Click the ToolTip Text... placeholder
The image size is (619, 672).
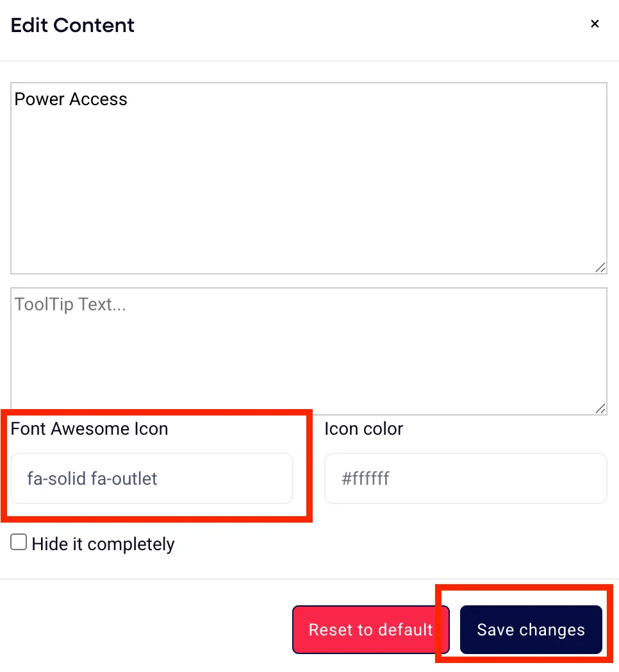click(x=70, y=305)
